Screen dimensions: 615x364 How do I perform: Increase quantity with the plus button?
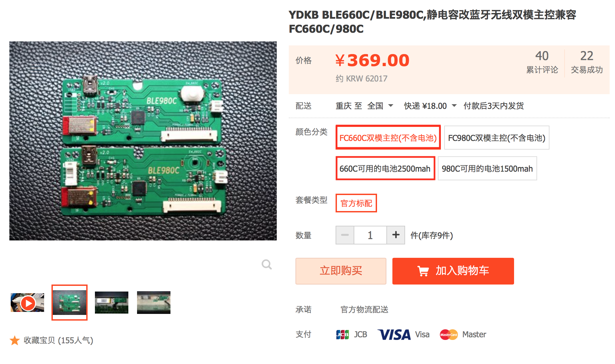[396, 235]
